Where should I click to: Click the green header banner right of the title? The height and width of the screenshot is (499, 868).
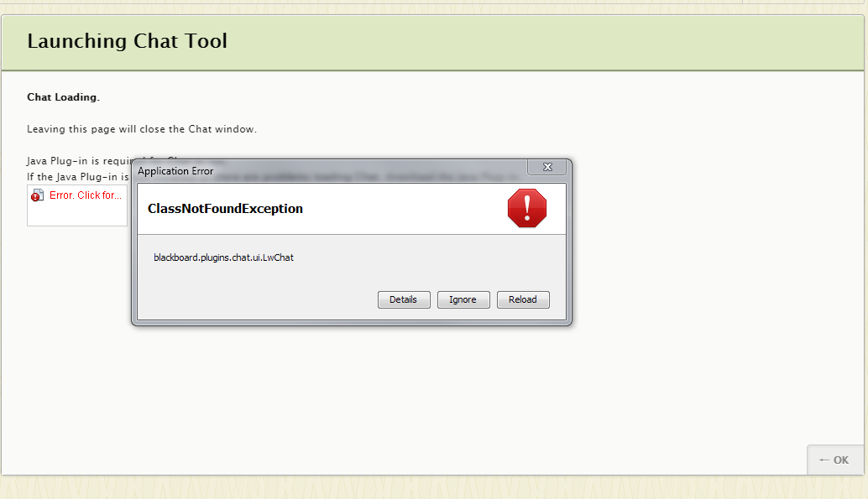pyautogui.click(x=546, y=42)
